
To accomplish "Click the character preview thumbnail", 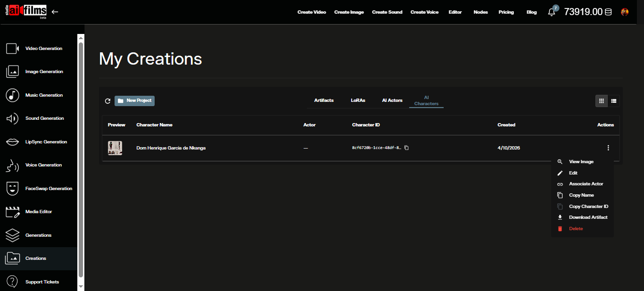I will [115, 147].
